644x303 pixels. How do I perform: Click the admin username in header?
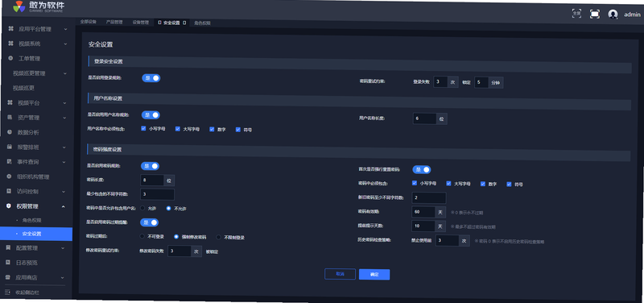point(632,15)
